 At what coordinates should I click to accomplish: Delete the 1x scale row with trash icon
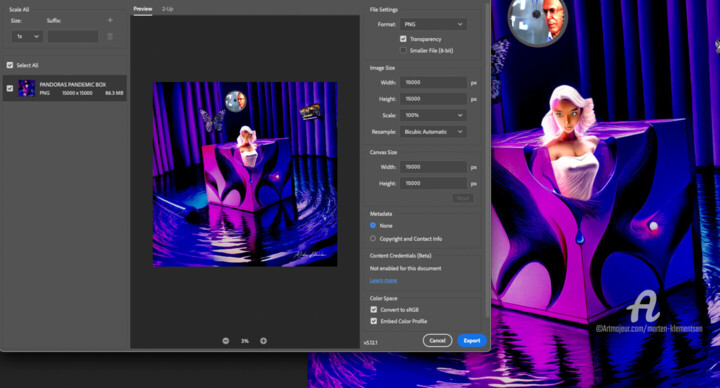(x=110, y=36)
